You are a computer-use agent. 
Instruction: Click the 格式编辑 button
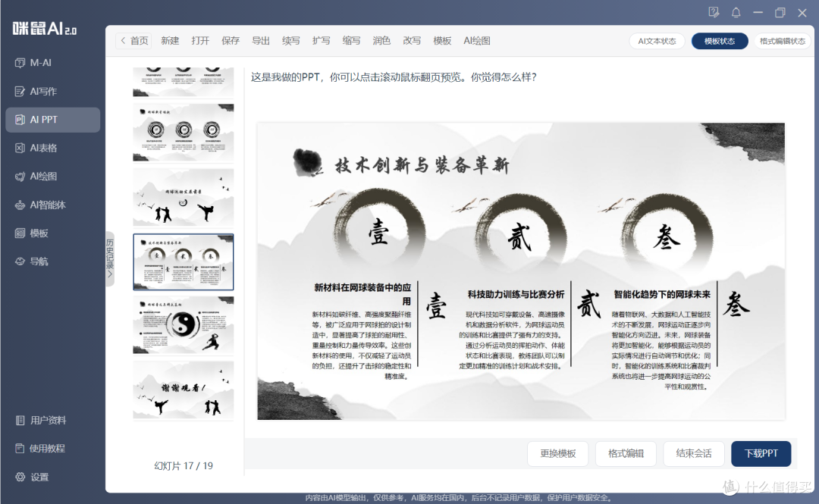coord(626,453)
